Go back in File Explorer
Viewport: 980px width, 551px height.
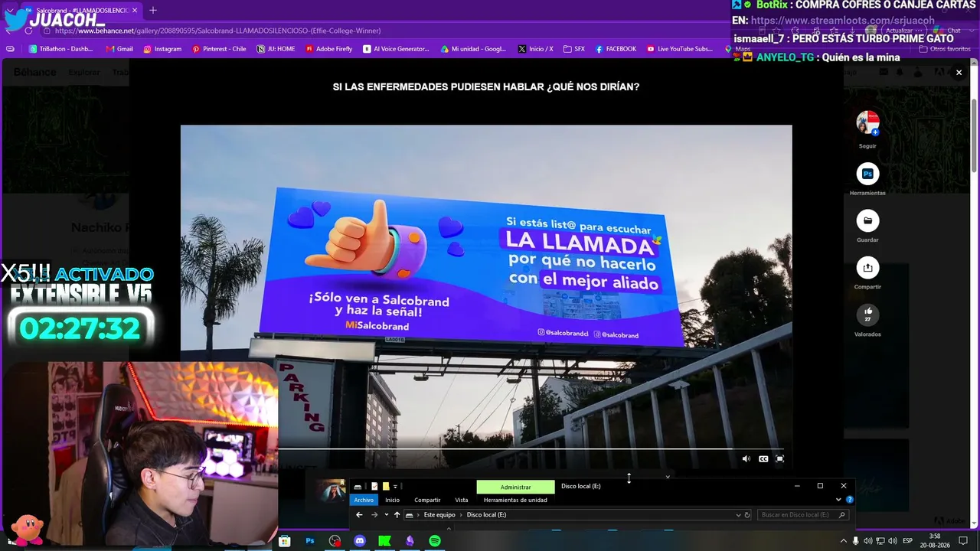coord(359,515)
